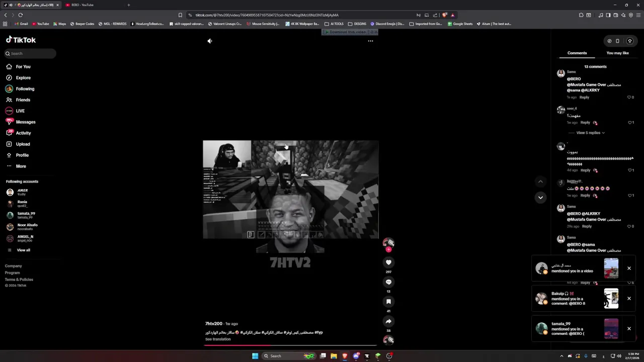Click the browser address bar URL
Viewport: 644px width, 362px height.
click(267, 15)
